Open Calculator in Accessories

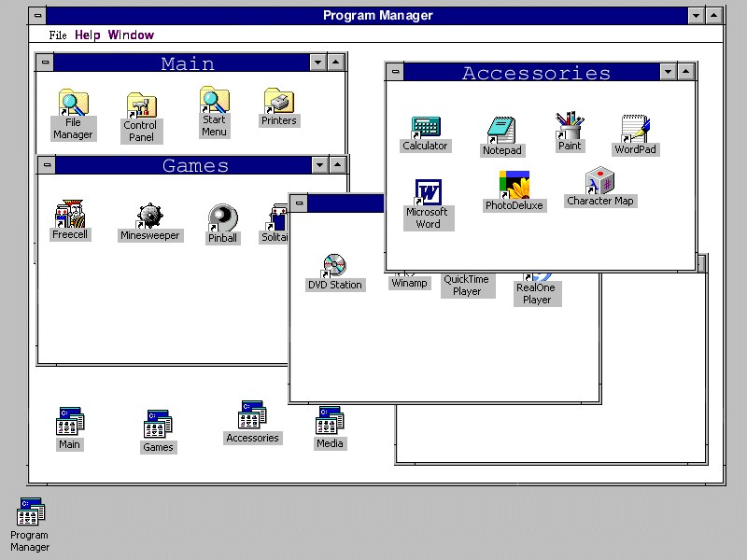click(x=425, y=133)
